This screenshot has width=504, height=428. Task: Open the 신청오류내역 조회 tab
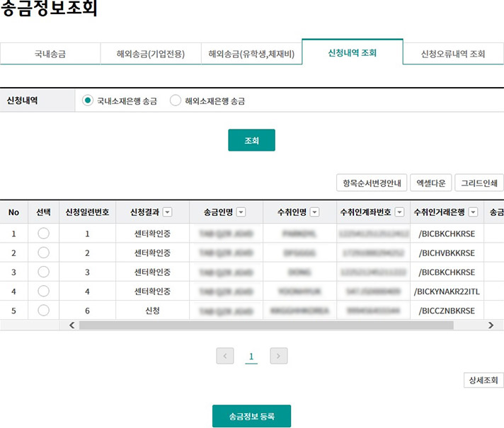click(x=453, y=54)
